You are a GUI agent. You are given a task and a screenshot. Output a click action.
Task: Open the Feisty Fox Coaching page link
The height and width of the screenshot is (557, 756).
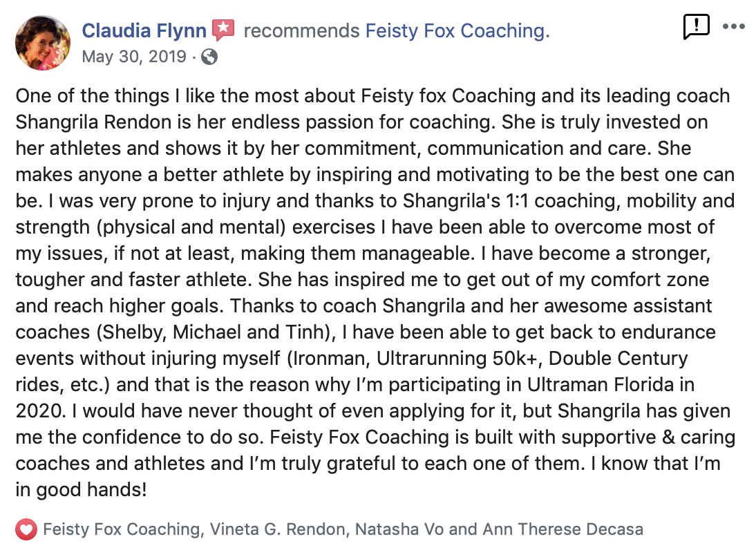[x=457, y=31]
